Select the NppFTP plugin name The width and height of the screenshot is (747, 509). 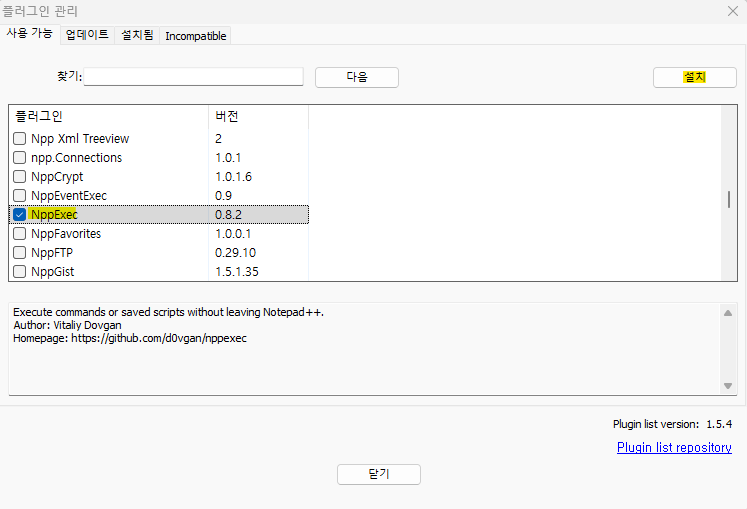(x=52, y=253)
